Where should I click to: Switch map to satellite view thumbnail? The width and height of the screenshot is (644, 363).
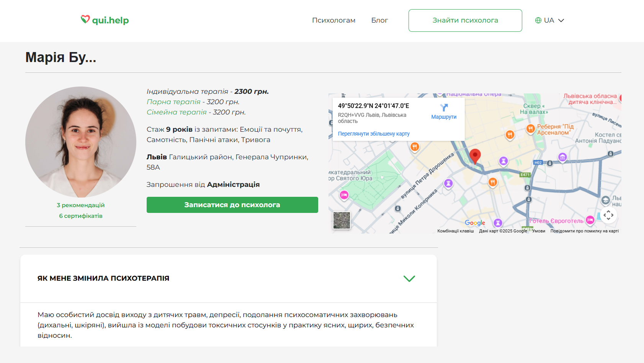342,221
